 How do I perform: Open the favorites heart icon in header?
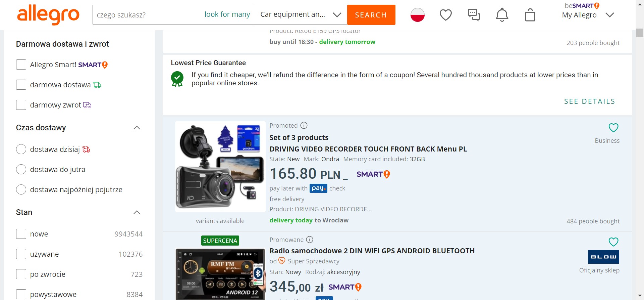click(445, 15)
